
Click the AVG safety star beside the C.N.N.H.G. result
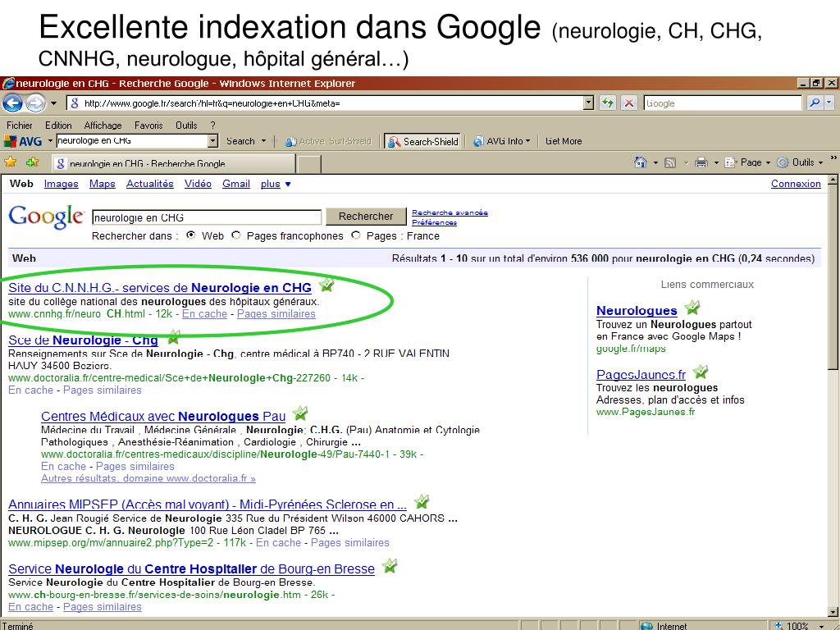coord(326,285)
